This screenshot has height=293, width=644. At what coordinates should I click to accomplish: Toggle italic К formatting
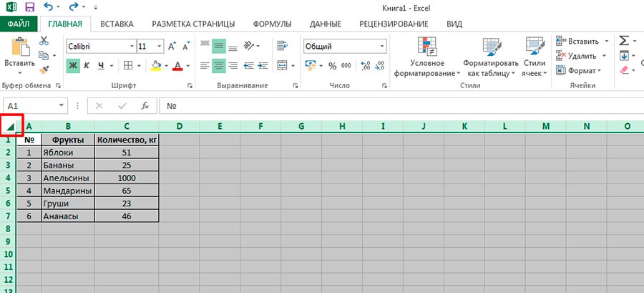tap(87, 66)
